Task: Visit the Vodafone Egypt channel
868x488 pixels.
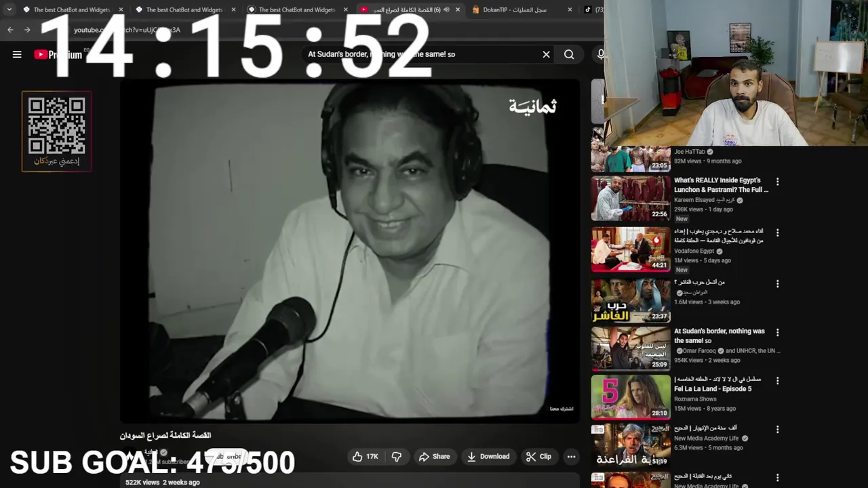Action: [x=694, y=251]
